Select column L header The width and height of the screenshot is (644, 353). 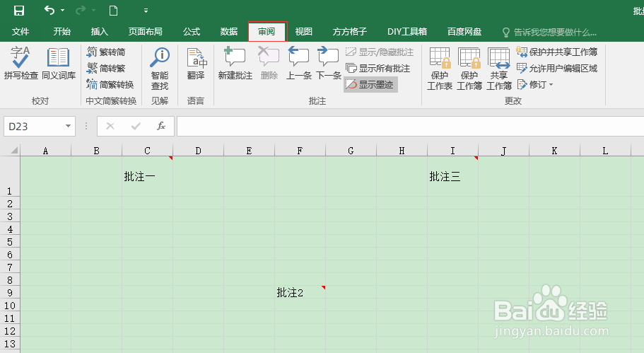pos(605,151)
